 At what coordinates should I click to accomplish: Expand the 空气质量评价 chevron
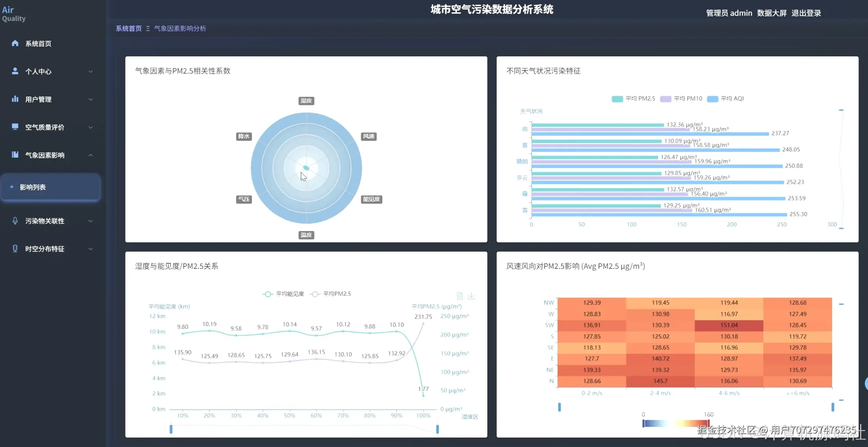[91, 127]
